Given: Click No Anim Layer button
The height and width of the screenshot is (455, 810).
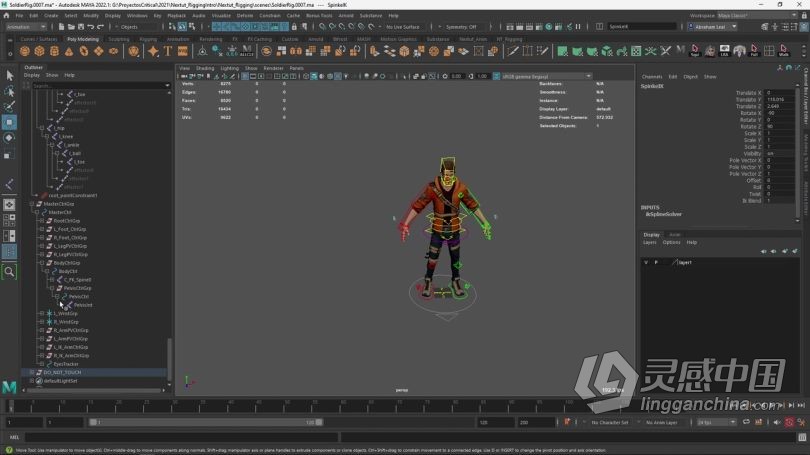Looking at the screenshot, I should click(661, 422).
